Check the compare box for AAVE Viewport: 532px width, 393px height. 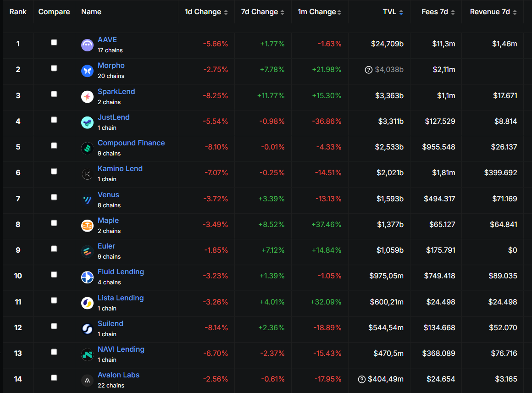pyautogui.click(x=54, y=43)
